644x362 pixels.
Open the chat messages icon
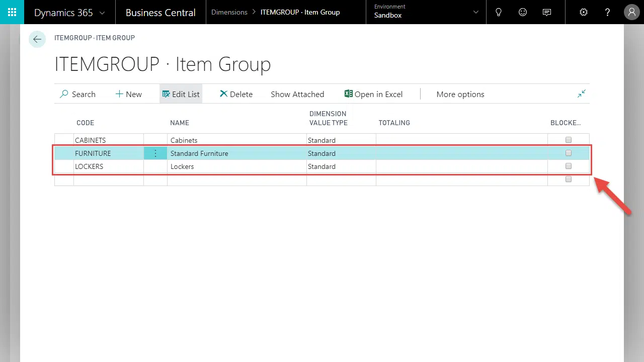click(547, 12)
